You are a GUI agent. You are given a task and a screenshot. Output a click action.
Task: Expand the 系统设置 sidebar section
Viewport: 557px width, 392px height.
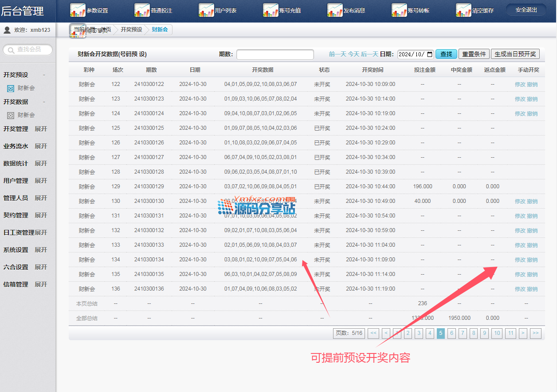pyautogui.click(x=41, y=250)
